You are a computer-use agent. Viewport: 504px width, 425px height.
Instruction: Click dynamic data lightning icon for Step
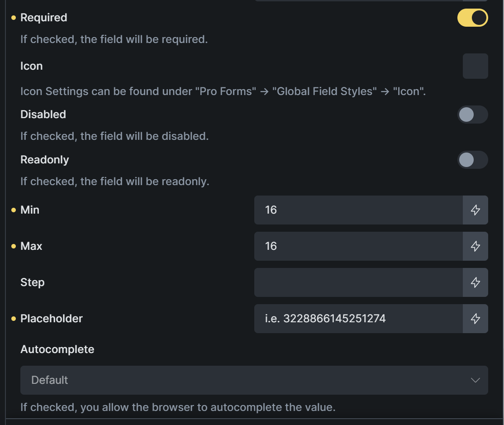pyautogui.click(x=475, y=282)
